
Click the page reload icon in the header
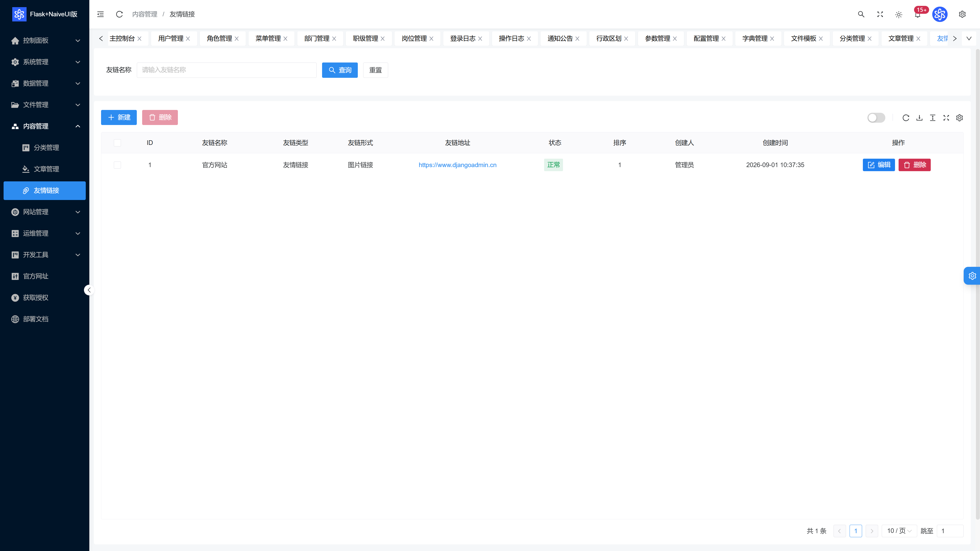(x=119, y=14)
